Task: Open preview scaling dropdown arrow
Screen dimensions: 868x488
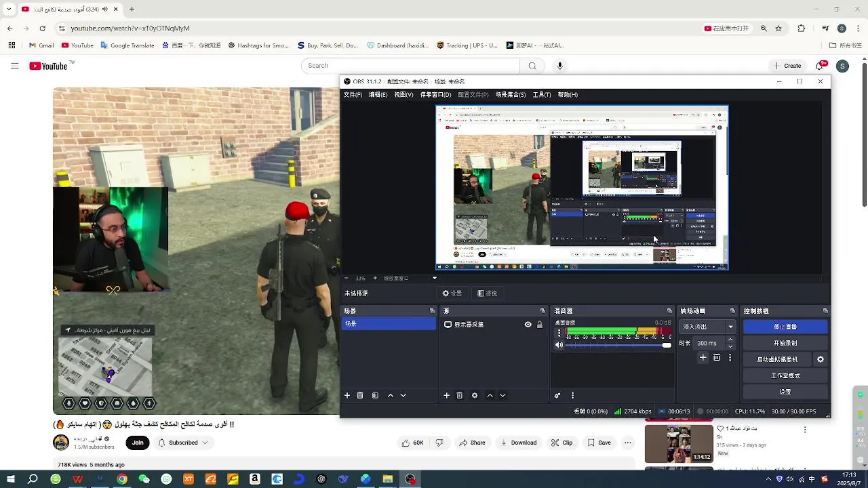Action: [435, 278]
